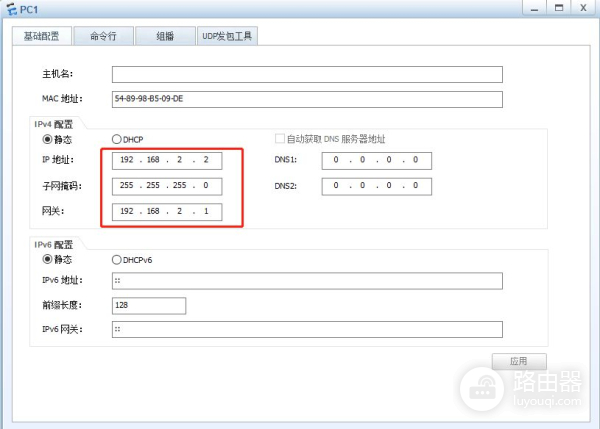This screenshot has height=429, width=600.
Task: Click the 应用 button
Action: (519, 361)
